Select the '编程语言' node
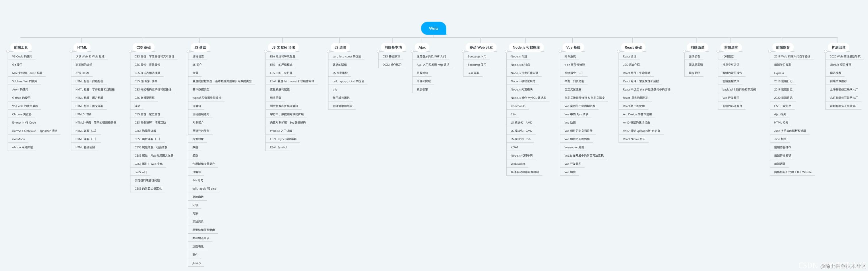 [x=198, y=56]
